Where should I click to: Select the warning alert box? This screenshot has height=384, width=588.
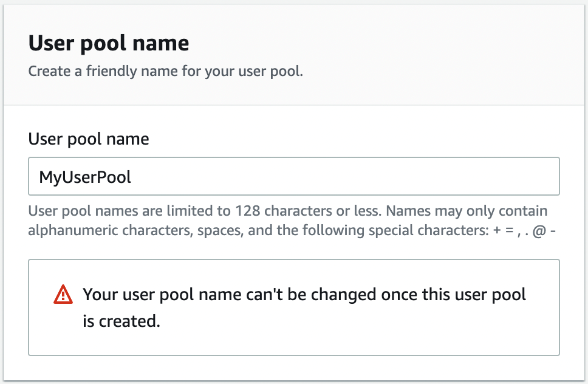click(x=294, y=307)
